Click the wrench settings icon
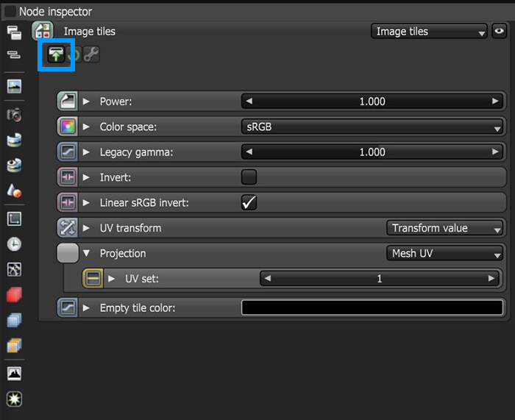 pos(91,54)
